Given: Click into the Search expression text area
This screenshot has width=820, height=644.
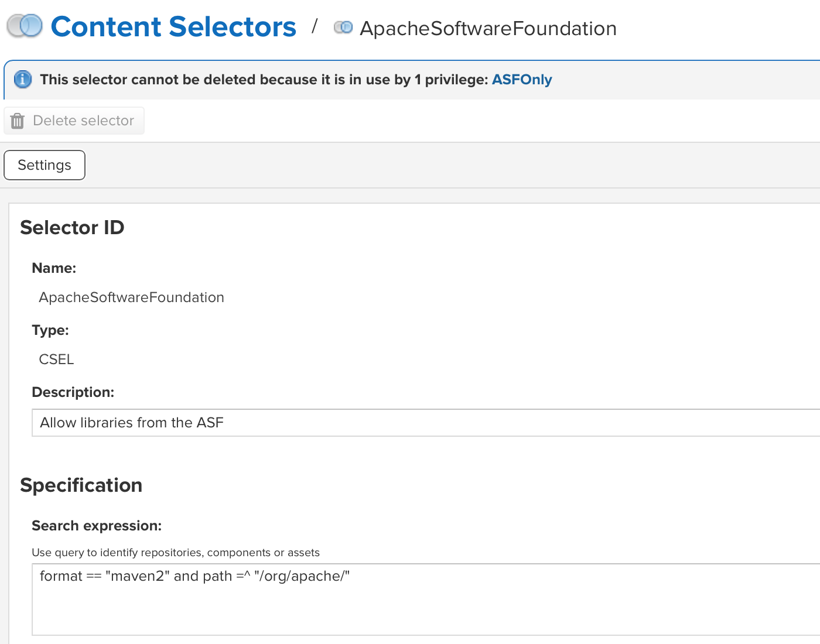Looking at the screenshot, I should [x=426, y=600].
